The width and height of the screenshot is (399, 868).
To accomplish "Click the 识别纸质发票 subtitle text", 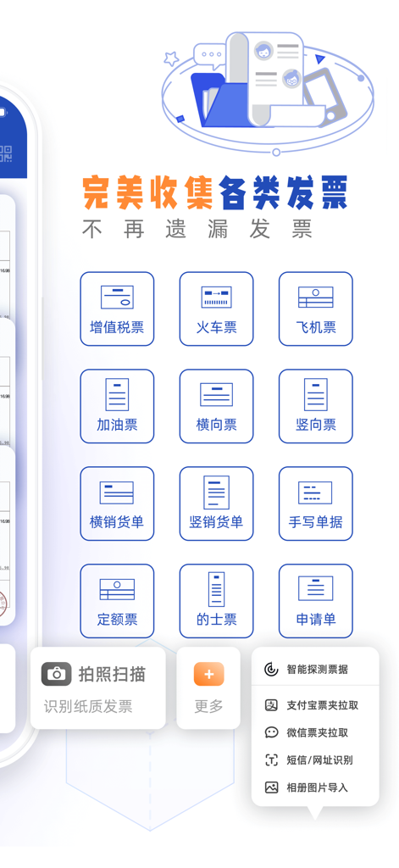I will coord(88,706).
